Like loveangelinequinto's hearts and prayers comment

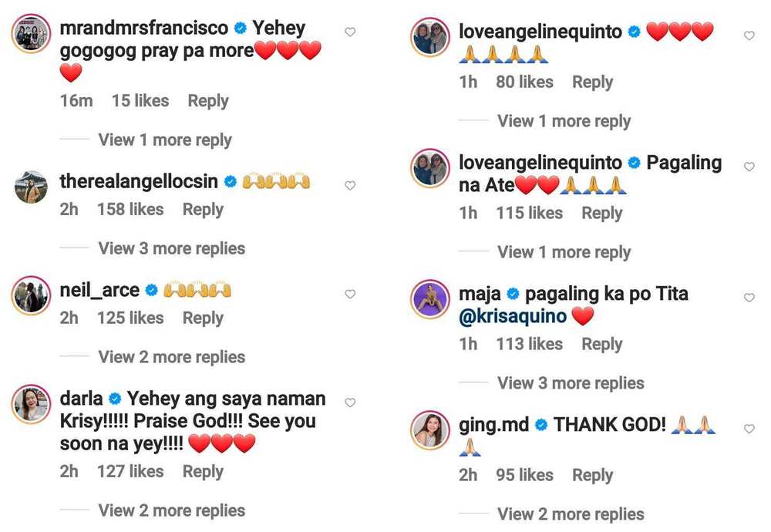coord(749,35)
